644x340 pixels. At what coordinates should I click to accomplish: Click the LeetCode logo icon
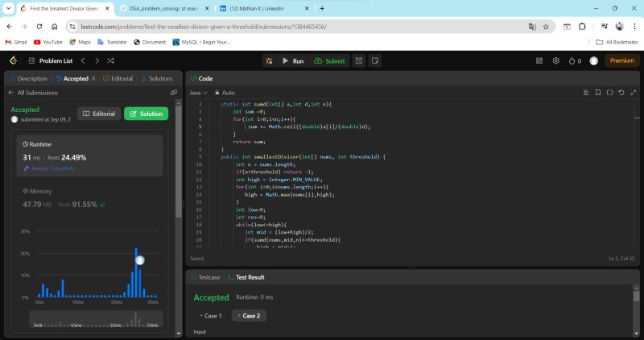14,60
